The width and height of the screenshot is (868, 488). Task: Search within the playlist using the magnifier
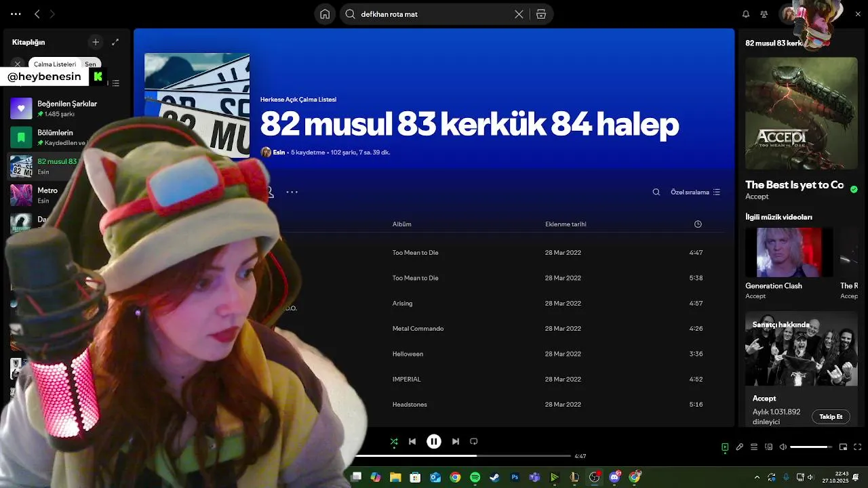[x=656, y=192]
